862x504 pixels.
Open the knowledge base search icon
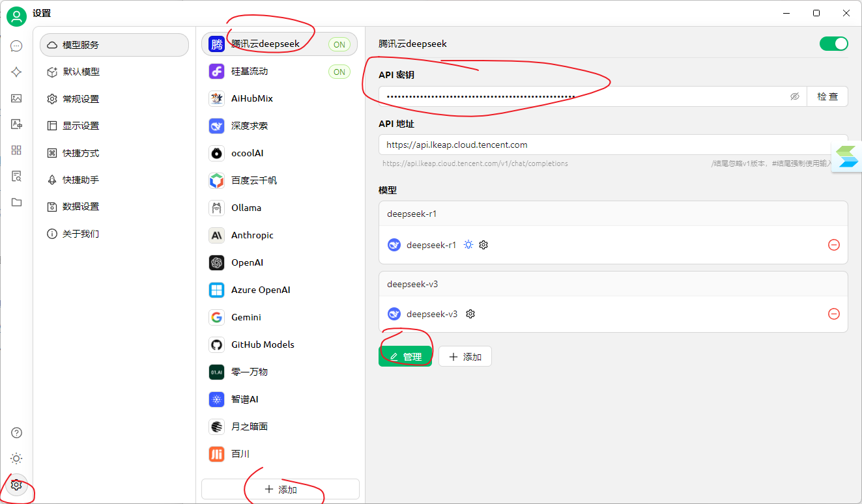(16, 176)
